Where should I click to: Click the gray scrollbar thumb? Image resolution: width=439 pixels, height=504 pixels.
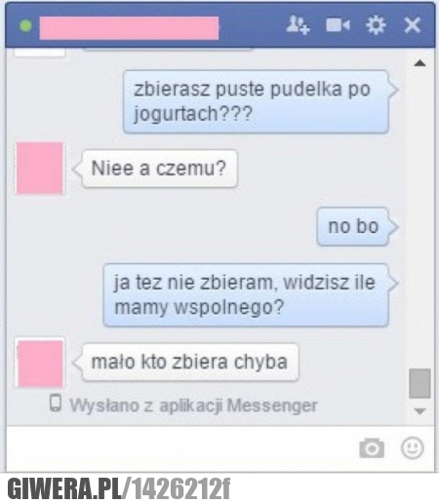click(419, 383)
